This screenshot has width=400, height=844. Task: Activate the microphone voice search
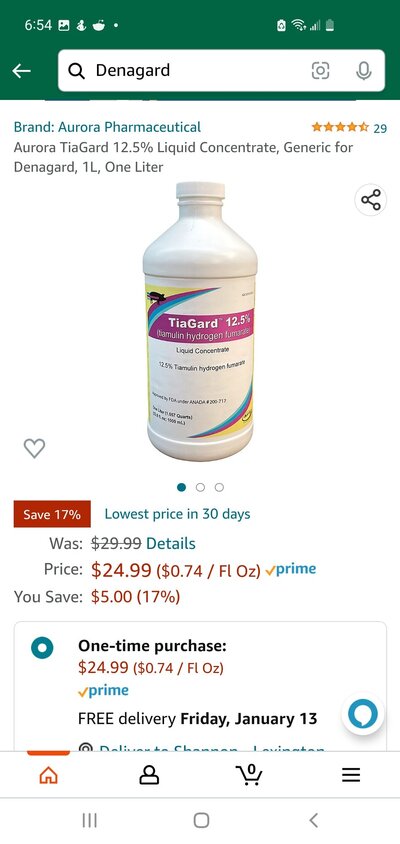coord(364,71)
